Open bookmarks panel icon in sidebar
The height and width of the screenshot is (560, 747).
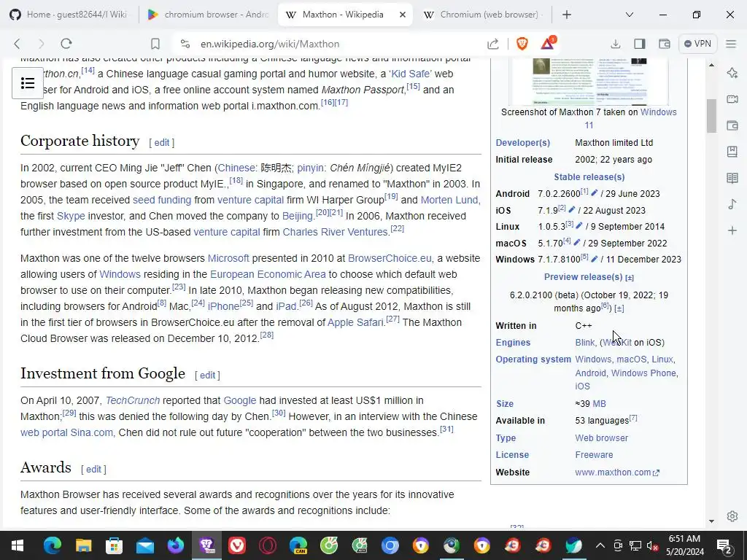click(732, 152)
